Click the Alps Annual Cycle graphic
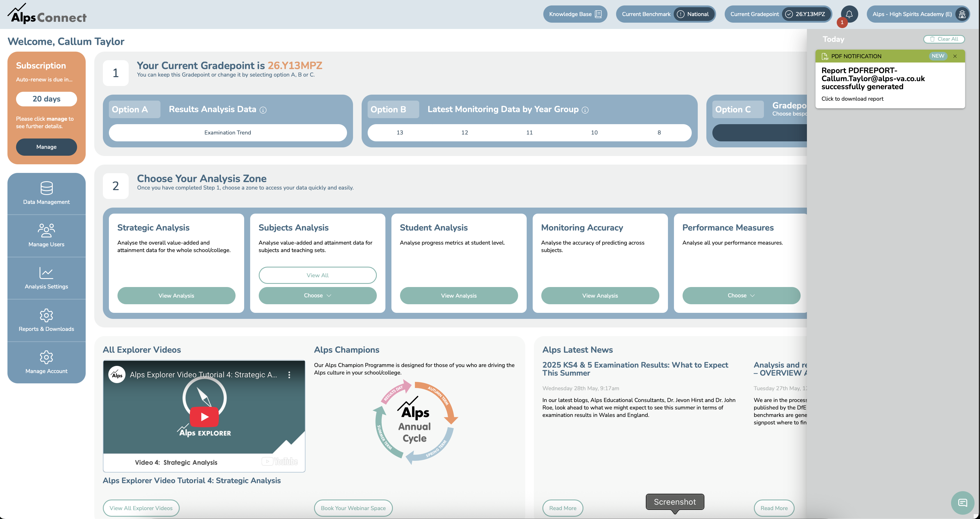Viewport: 980px width, 519px height. click(415, 422)
